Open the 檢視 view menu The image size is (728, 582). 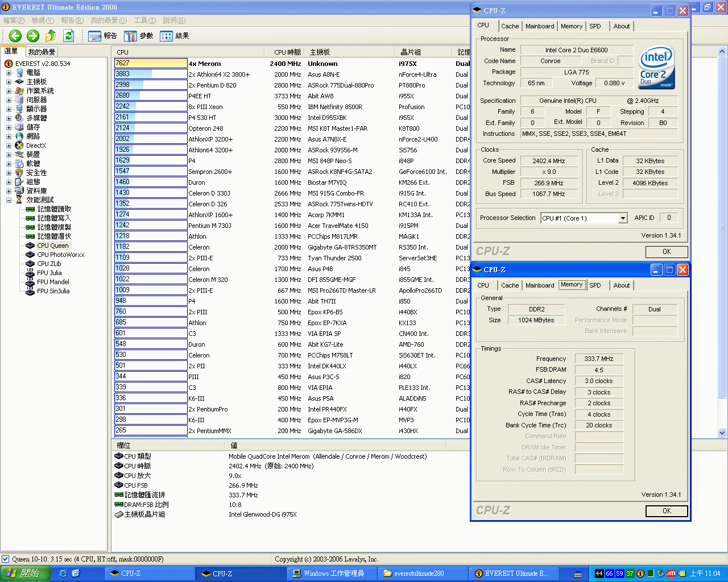pyautogui.click(x=43, y=20)
